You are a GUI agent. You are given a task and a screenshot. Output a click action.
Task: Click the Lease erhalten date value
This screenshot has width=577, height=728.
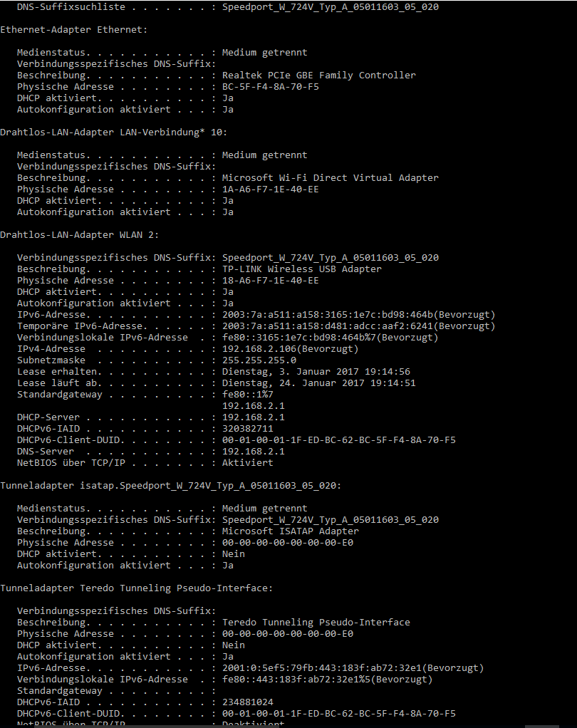(316, 371)
